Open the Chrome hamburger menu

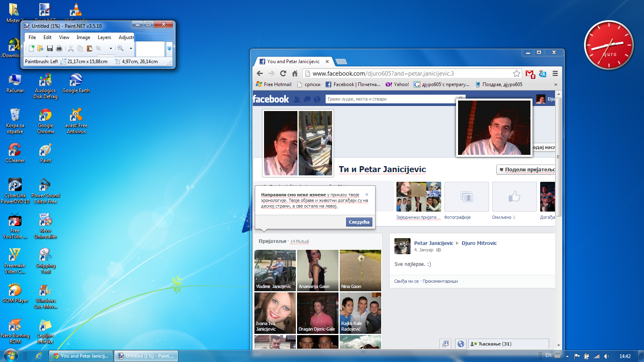click(555, 74)
